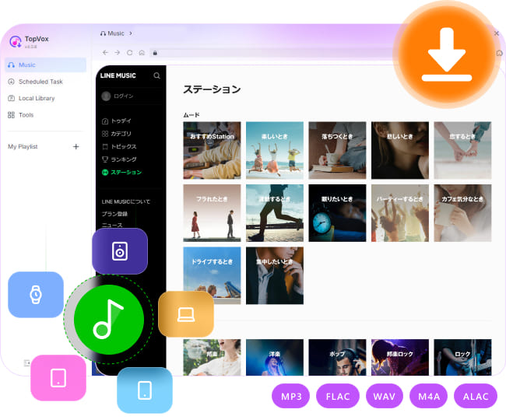Image resolution: width=506 pixels, height=420 pixels.
Task: Select the M4A format pill
Action: pos(429,396)
